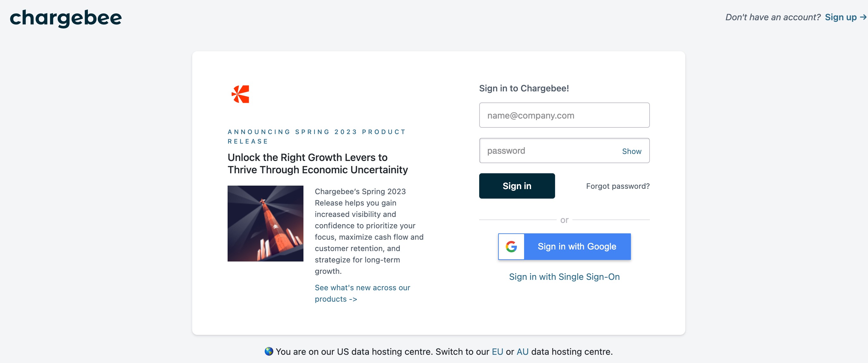
Task: Click the orange asterisk logo icon
Action: (x=240, y=94)
